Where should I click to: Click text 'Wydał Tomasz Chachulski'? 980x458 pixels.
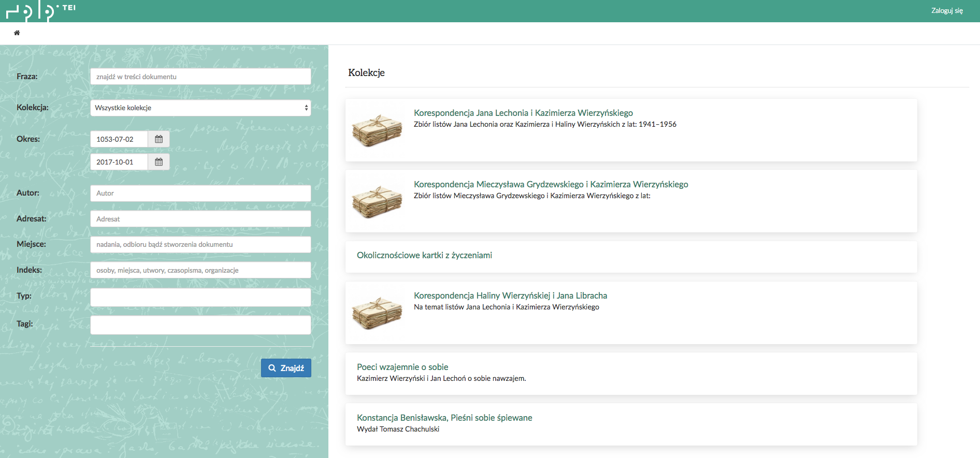(x=398, y=429)
